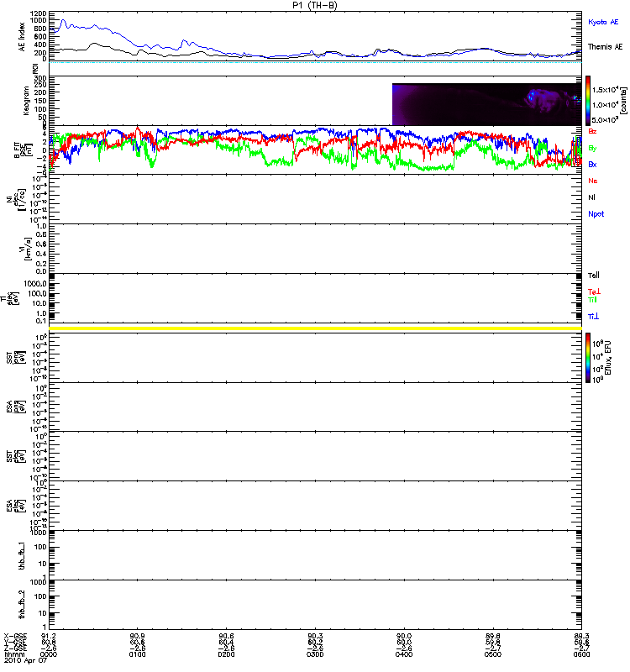
Task: Select the Themis AE legend label
Action: (605, 47)
